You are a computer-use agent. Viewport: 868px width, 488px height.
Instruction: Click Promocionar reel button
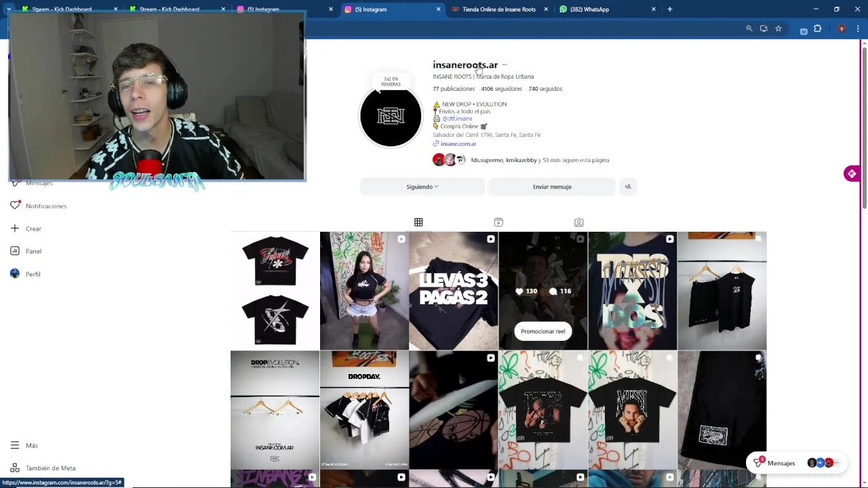coord(542,331)
